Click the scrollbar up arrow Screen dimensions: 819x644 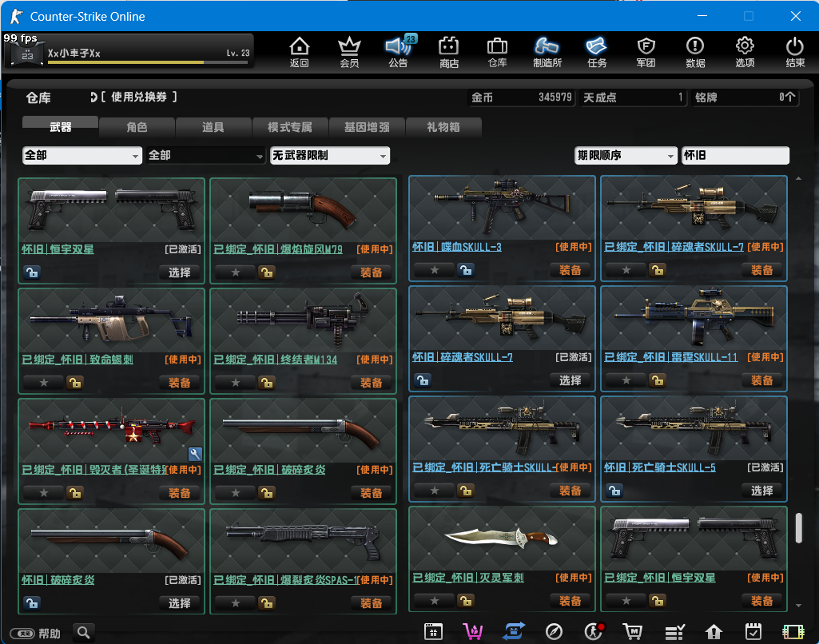[799, 179]
